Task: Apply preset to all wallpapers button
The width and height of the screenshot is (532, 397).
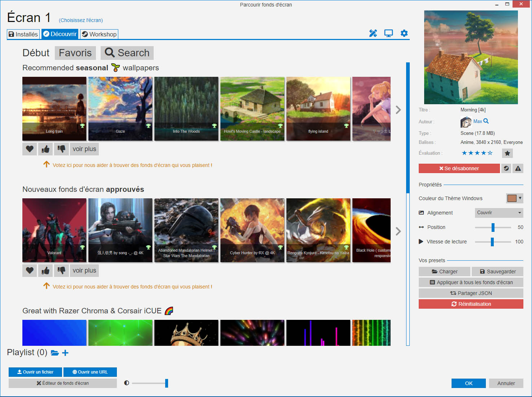Action: [471, 282]
